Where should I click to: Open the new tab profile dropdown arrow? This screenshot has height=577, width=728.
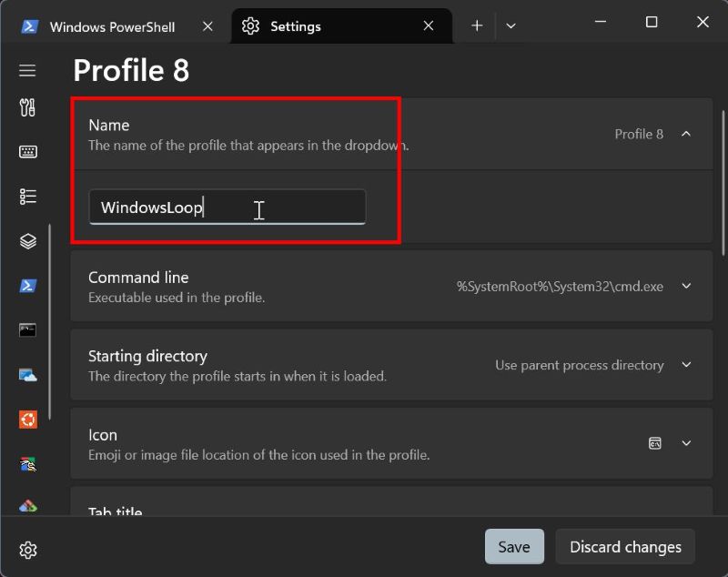pos(511,26)
